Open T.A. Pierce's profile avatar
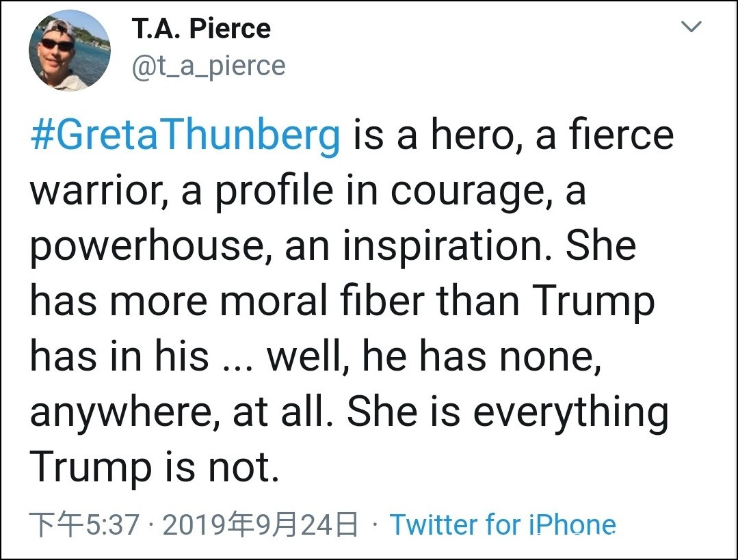 (69, 51)
